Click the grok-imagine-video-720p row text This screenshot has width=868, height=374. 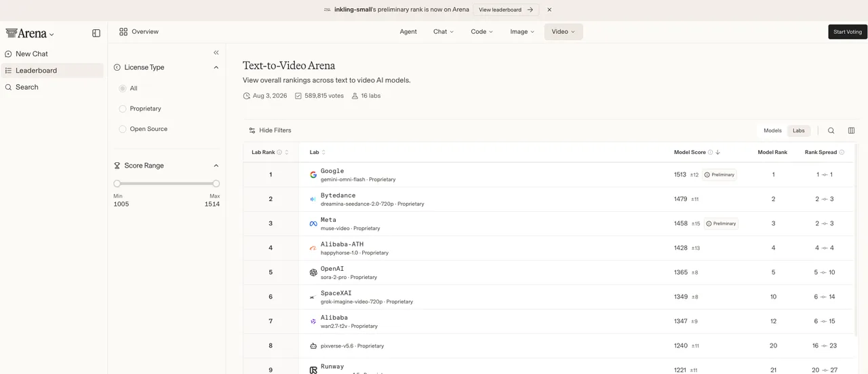click(x=367, y=302)
